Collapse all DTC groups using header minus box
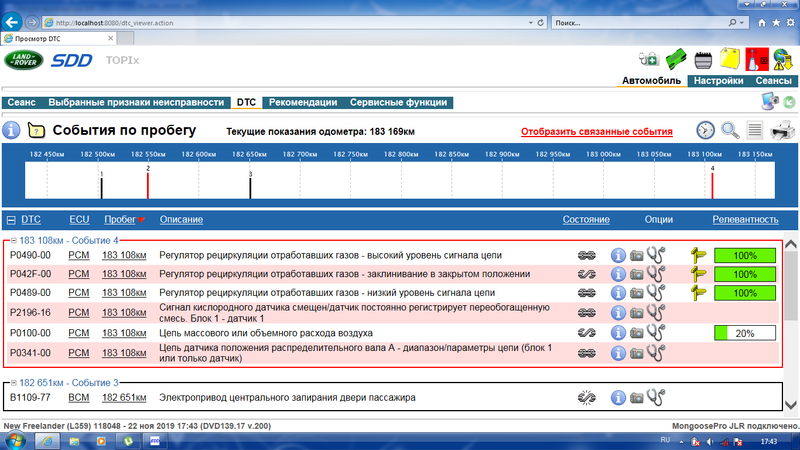Image resolution: width=800 pixels, height=450 pixels. [11, 220]
